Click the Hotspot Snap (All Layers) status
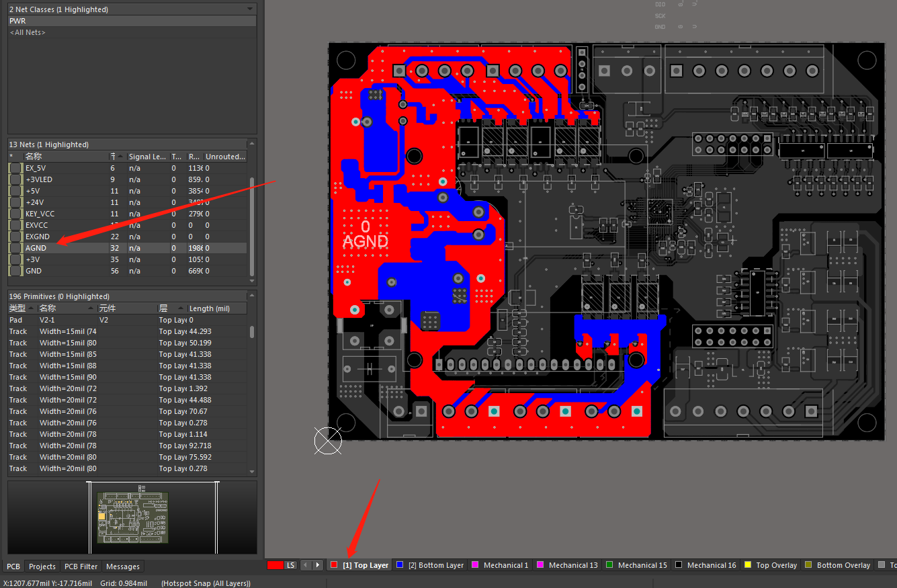 pos(206,583)
